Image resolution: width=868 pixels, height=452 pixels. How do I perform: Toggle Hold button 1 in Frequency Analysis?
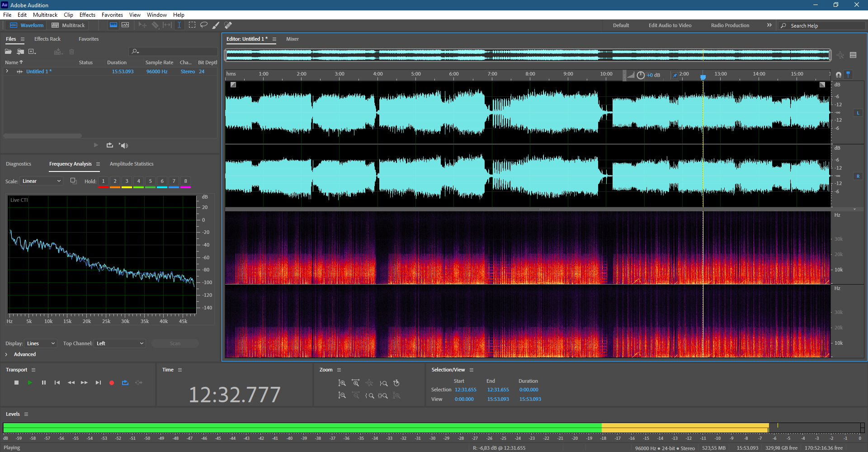click(103, 181)
